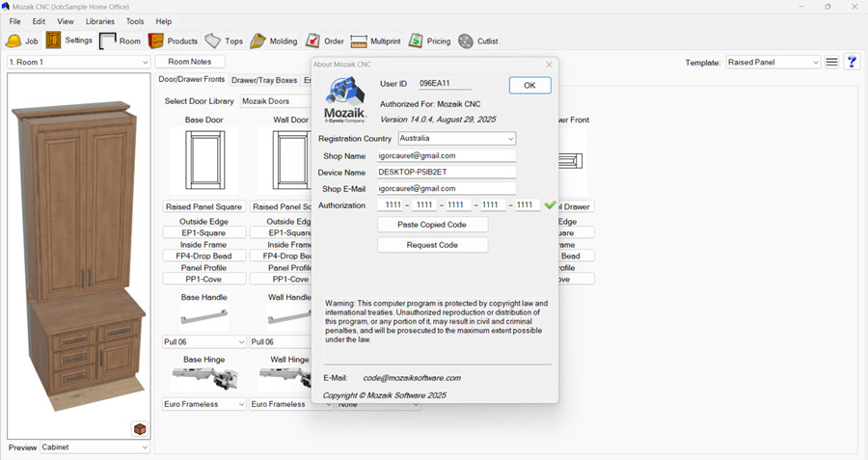Click Base Door PP1-Cove panel profile

click(x=203, y=279)
